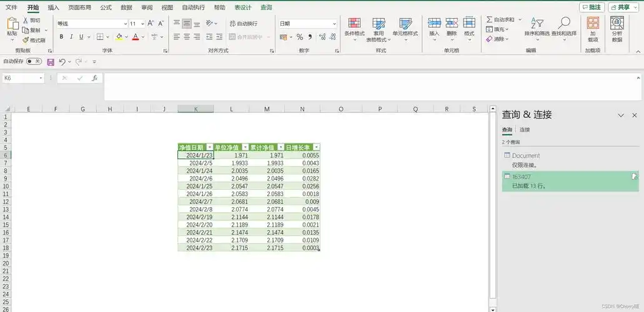
Task: Open the 净值日期 column filter dropdown
Action: 210,147
